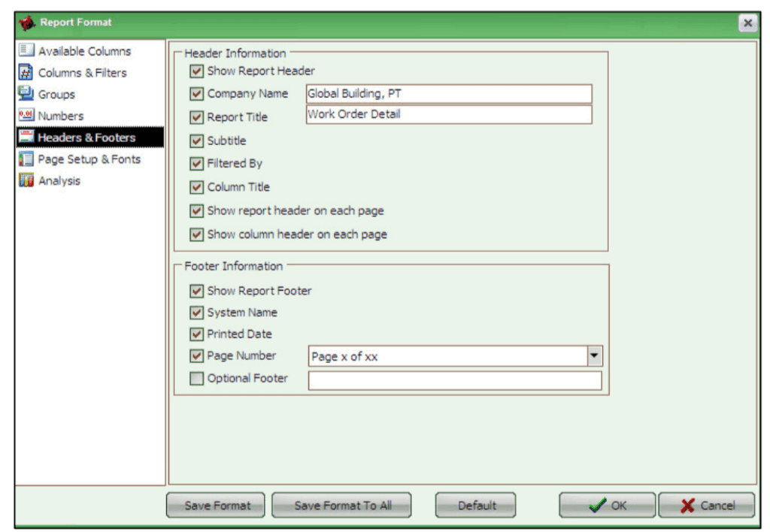The width and height of the screenshot is (770, 532).
Task: Select the Groups icon in sidebar
Action: point(26,94)
